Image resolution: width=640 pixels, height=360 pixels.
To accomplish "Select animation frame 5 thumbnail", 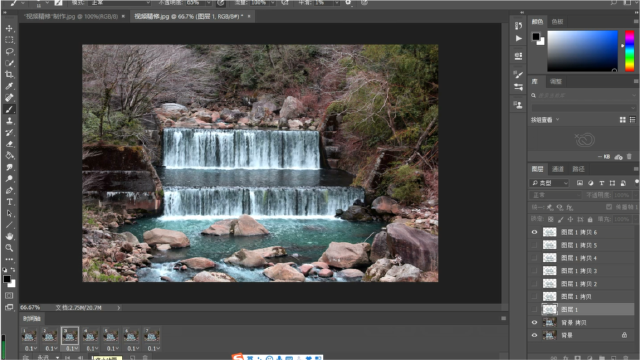I will 111,336.
